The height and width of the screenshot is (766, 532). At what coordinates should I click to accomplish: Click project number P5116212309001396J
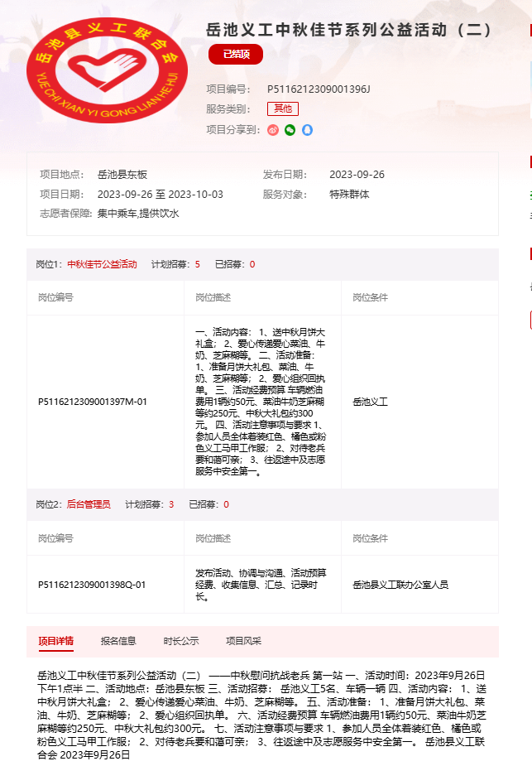[319, 89]
